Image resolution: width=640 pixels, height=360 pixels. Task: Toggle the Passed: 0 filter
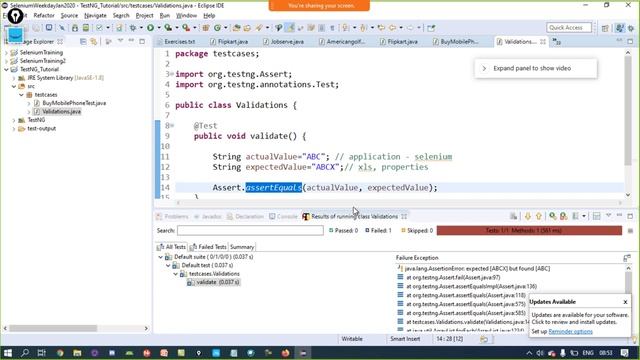click(x=343, y=231)
